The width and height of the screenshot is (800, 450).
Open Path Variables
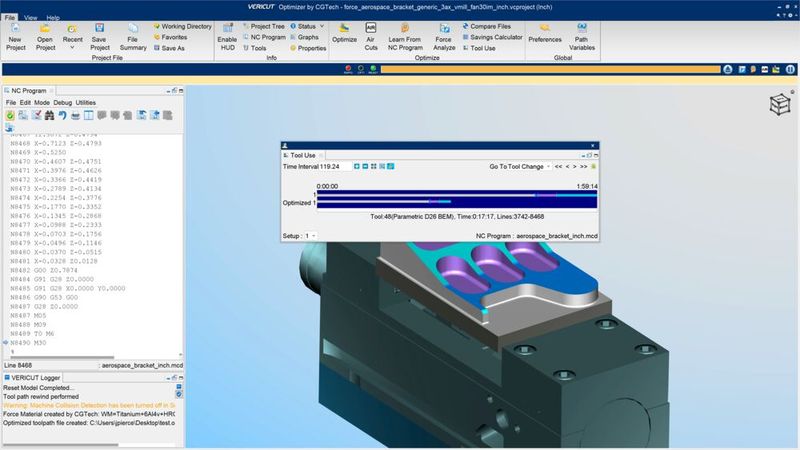(582, 37)
